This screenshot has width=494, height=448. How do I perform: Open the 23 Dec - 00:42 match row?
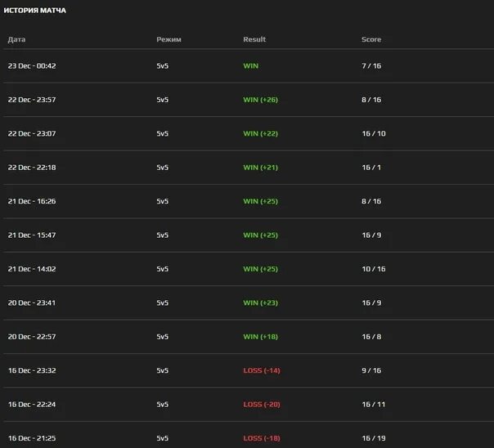tap(32, 65)
